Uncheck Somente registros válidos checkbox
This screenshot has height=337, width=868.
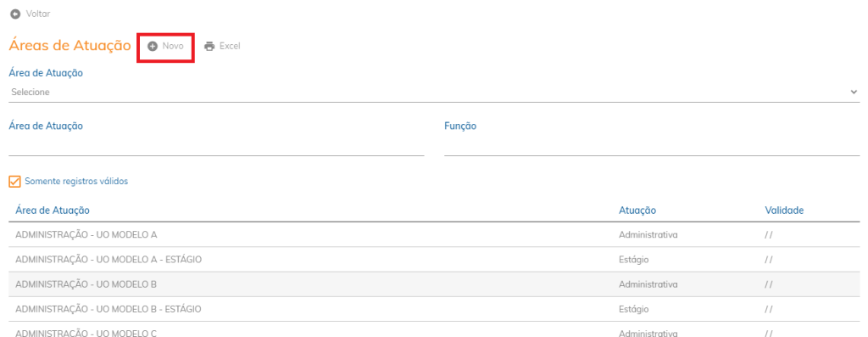pyautogui.click(x=15, y=182)
